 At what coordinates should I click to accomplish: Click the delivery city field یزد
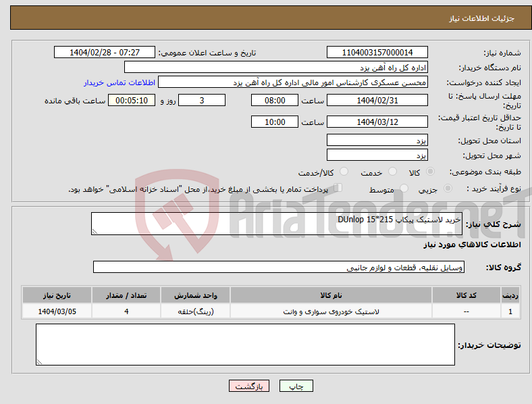tap(377, 155)
